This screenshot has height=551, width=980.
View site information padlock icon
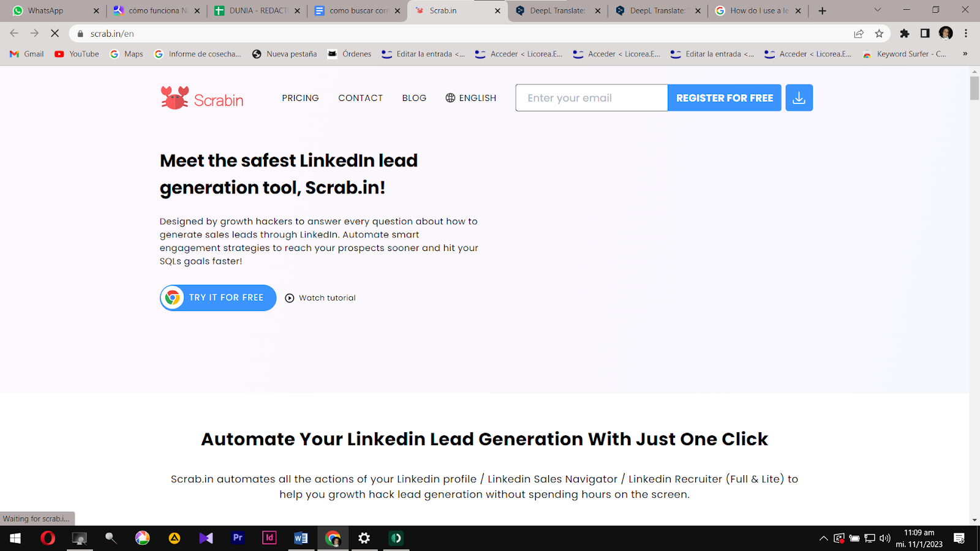tap(80, 34)
